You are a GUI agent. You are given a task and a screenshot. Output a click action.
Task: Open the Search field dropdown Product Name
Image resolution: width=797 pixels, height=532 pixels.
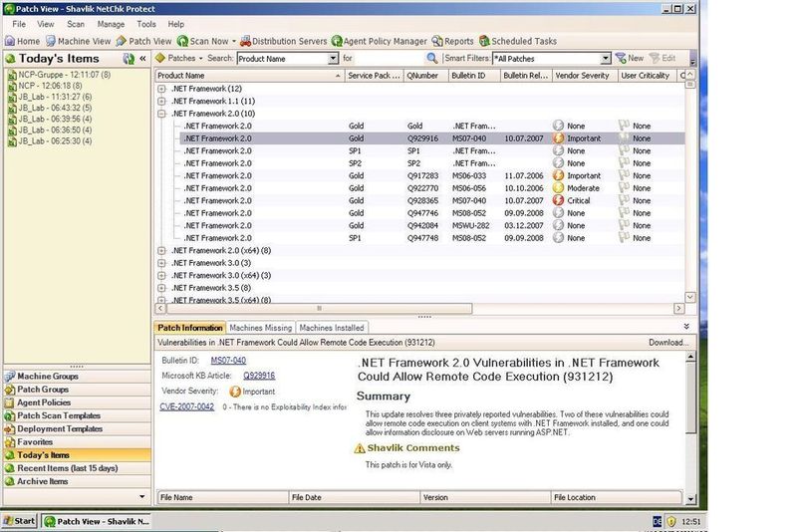333,59
